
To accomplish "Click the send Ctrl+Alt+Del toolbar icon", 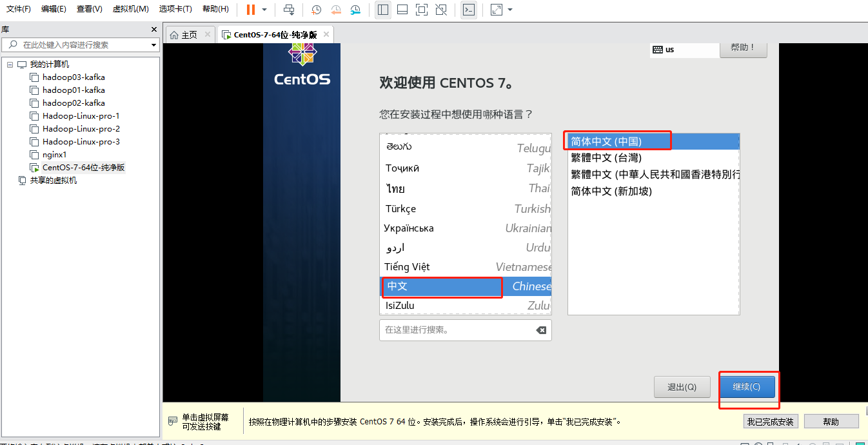I will click(289, 10).
